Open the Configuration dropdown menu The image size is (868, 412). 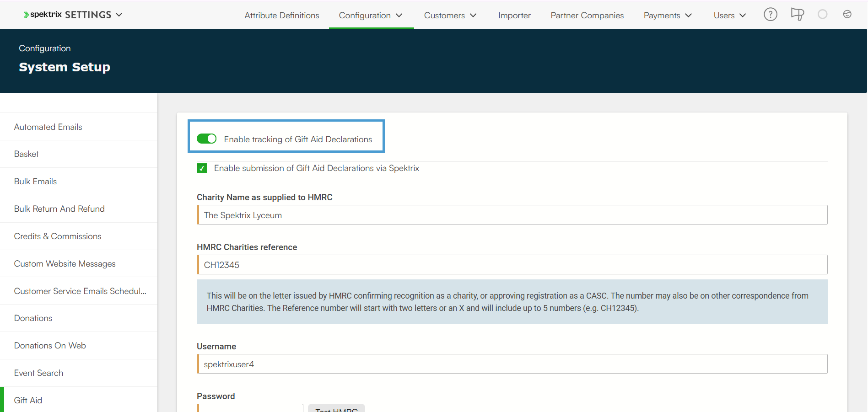click(371, 16)
